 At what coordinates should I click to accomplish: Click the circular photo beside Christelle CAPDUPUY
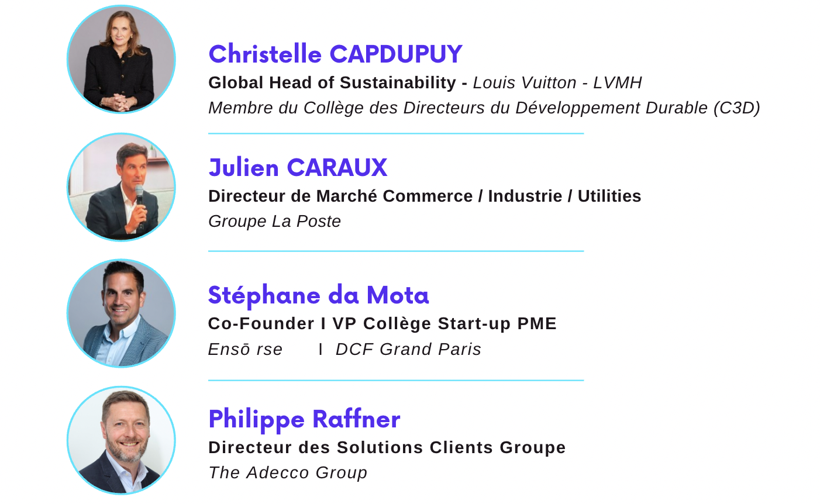[x=121, y=60]
